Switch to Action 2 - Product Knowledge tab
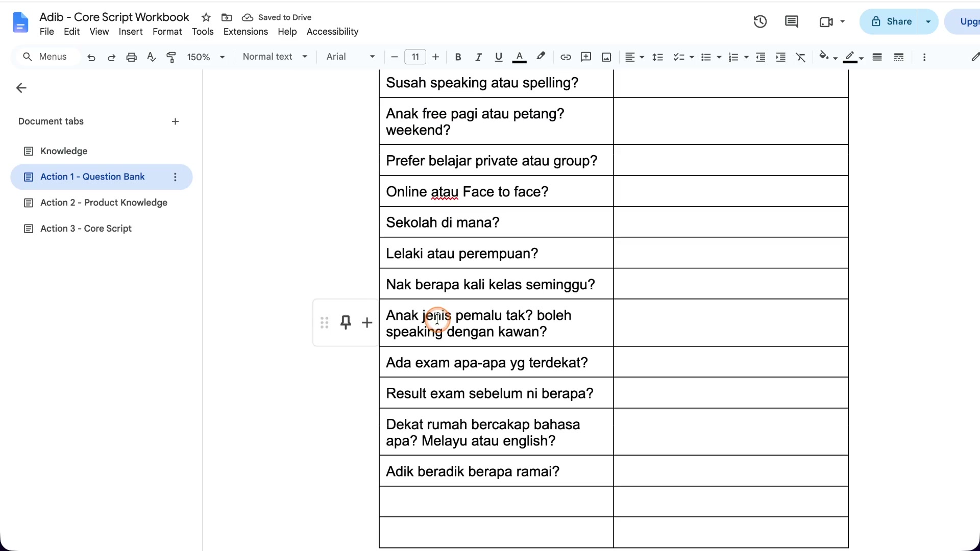This screenshot has width=980, height=551. click(x=102, y=203)
